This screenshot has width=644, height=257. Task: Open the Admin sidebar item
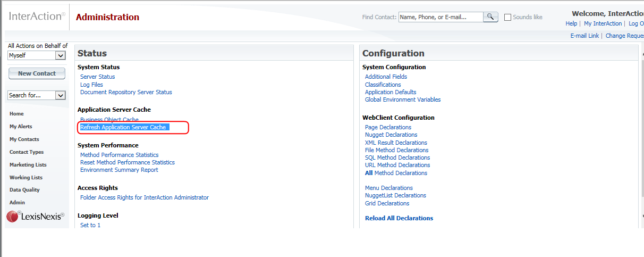tap(17, 203)
